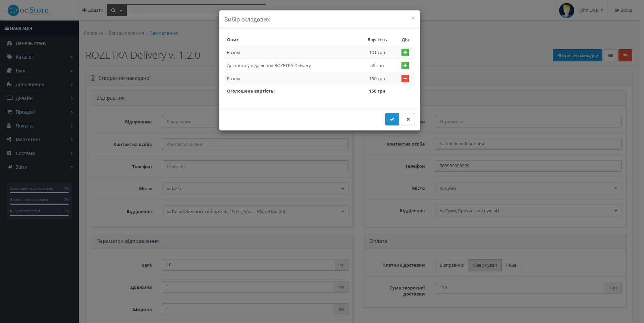Open recipient Відділення dropdown Британська вул.
The image size is (644, 323).
coord(528,211)
